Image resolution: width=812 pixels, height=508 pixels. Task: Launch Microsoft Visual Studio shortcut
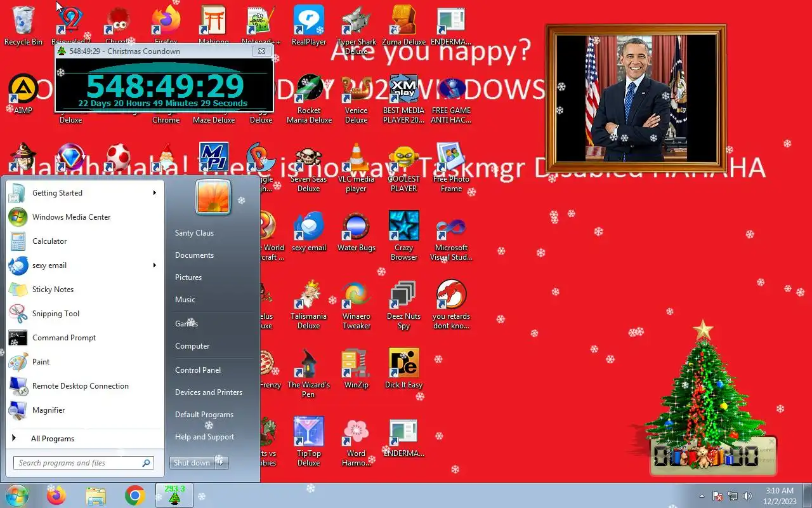451,236
